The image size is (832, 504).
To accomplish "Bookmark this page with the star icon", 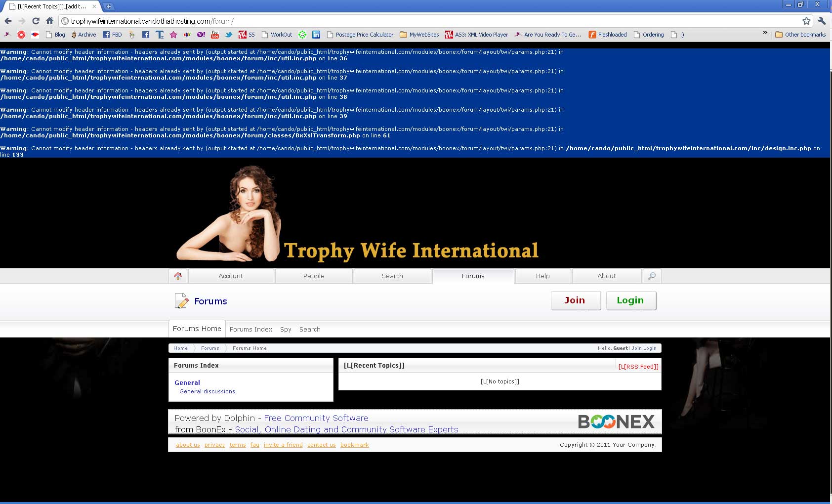I will pyautogui.click(x=806, y=21).
